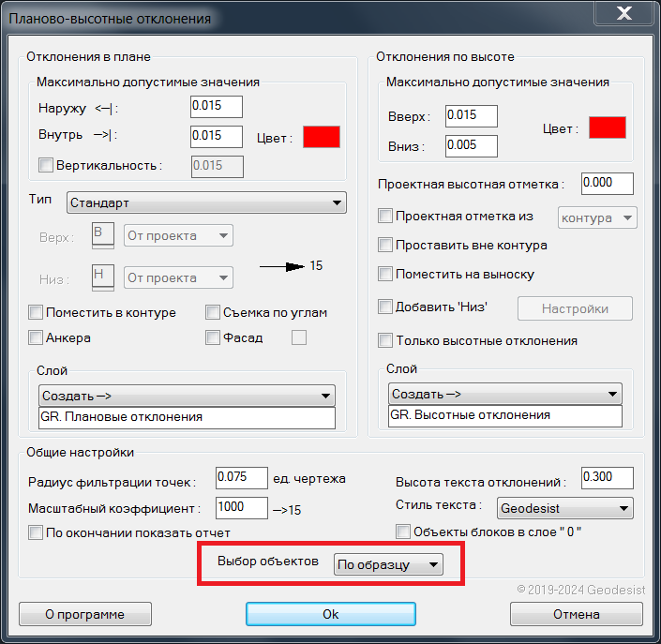Toggle the Анкера checkbox
This screenshot has width=661, height=644.
pyautogui.click(x=37, y=337)
